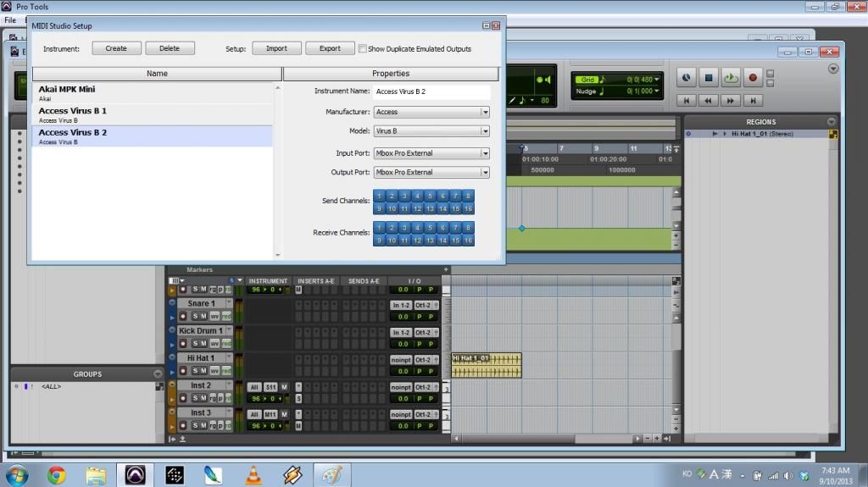
Task: Toggle Loop Playback green arrow button
Action: click(x=731, y=78)
